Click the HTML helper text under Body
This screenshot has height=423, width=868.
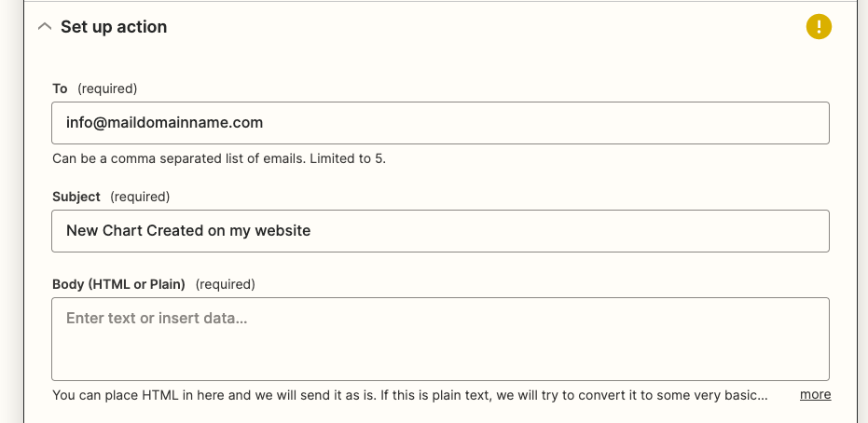pos(409,395)
